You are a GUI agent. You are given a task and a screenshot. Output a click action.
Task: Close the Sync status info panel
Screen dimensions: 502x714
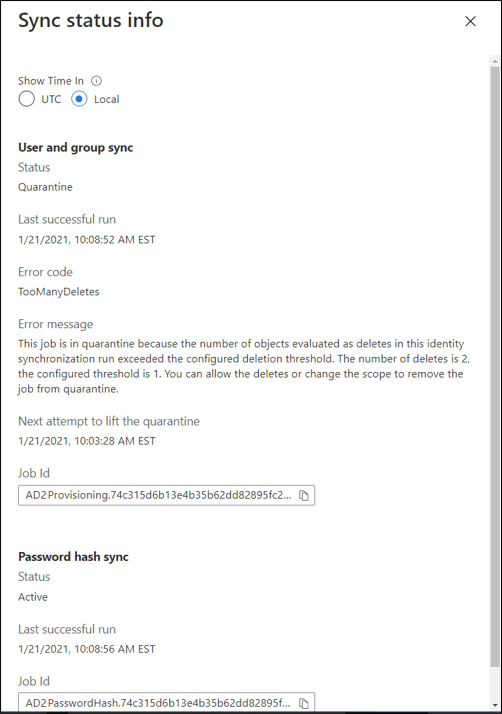point(470,21)
